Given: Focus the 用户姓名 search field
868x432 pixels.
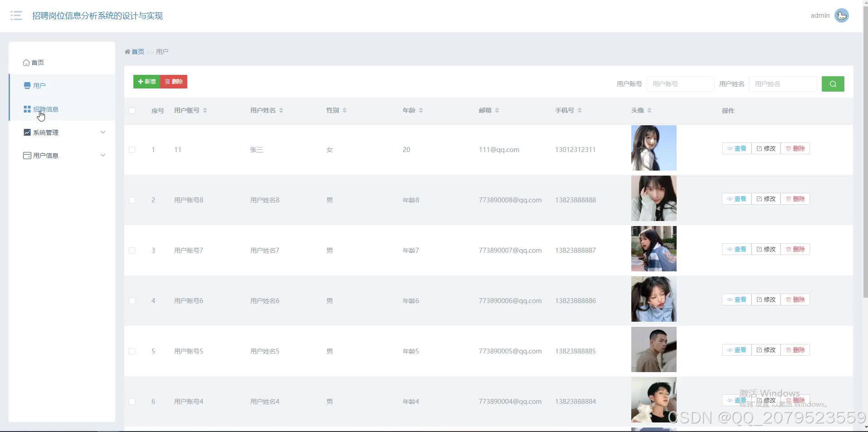Looking at the screenshot, I should point(783,84).
